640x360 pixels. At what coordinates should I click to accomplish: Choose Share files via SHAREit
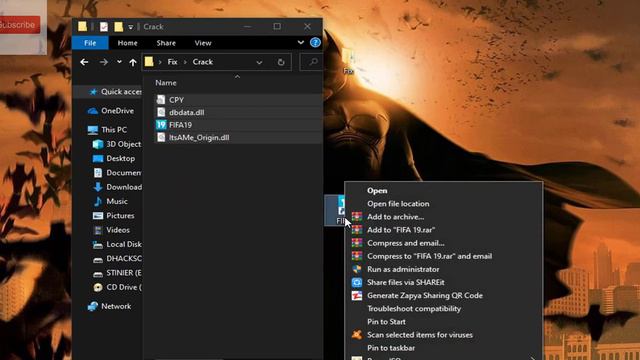(x=405, y=282)
